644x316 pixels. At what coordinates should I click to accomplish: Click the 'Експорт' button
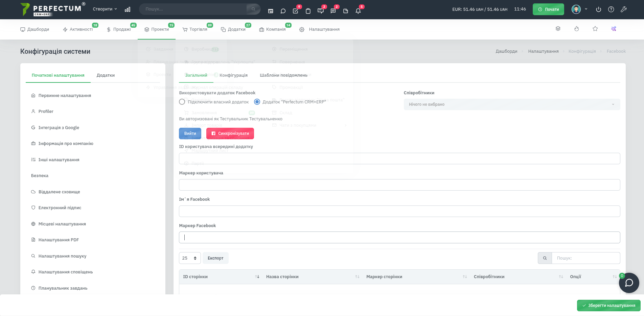[x=215, y=258]
